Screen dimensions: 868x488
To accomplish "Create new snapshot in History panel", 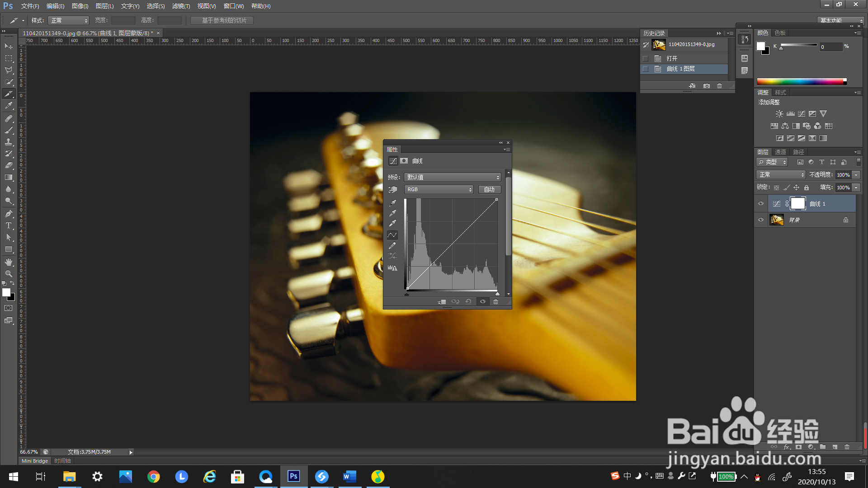I will coord(707,86).
